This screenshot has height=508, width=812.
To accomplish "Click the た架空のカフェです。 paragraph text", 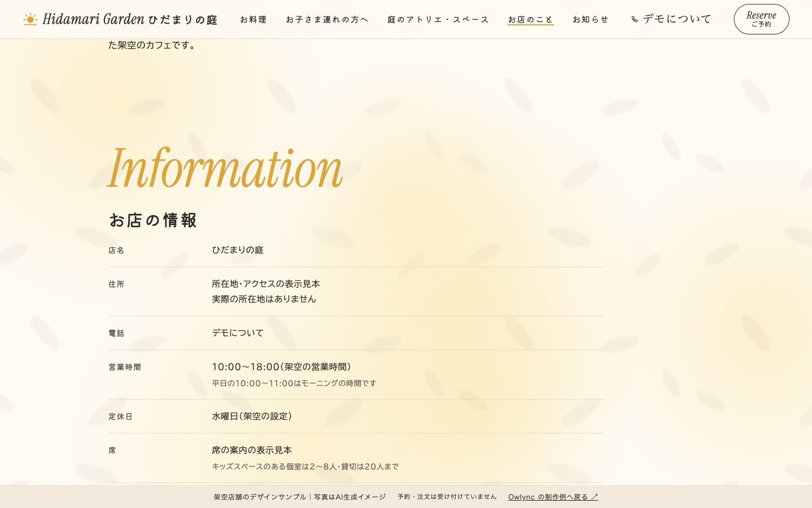I will pos(153,45).
